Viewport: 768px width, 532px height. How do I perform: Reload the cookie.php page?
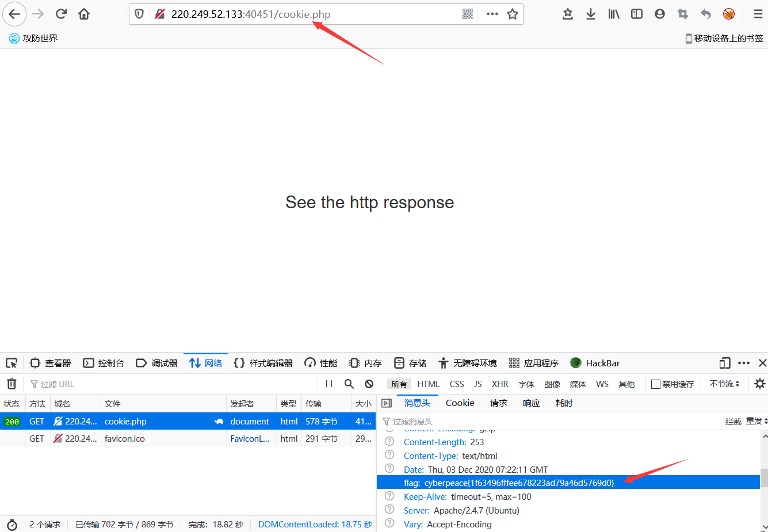pyautogui.click(x=61, y=14)
